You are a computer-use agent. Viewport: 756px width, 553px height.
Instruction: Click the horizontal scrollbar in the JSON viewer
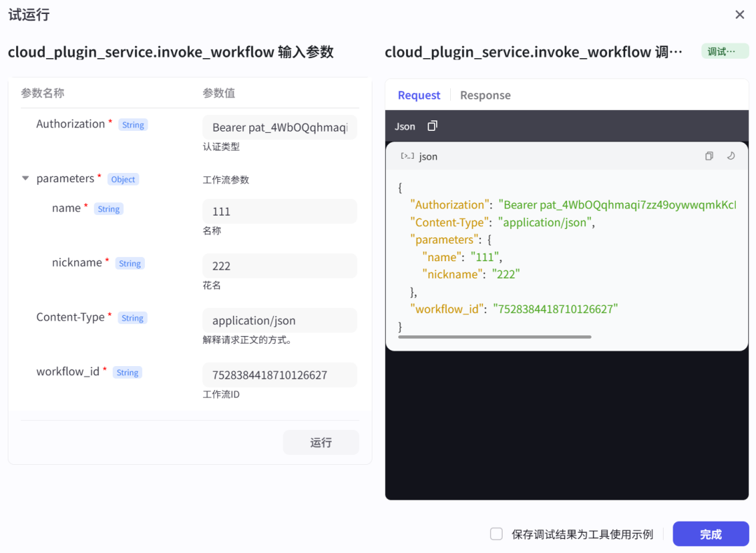click(x=494, y=337)
